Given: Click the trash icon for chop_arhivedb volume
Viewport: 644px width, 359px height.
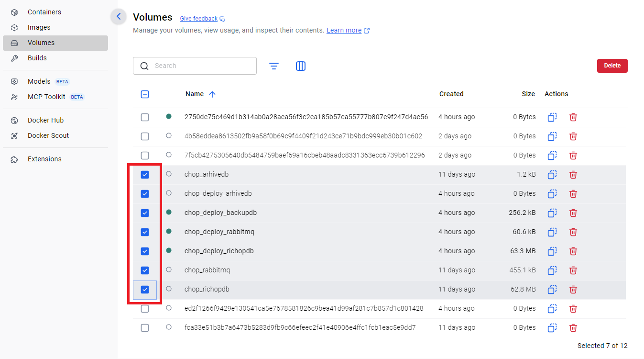Looking at the screenshot, I should (x=573, y=175).
